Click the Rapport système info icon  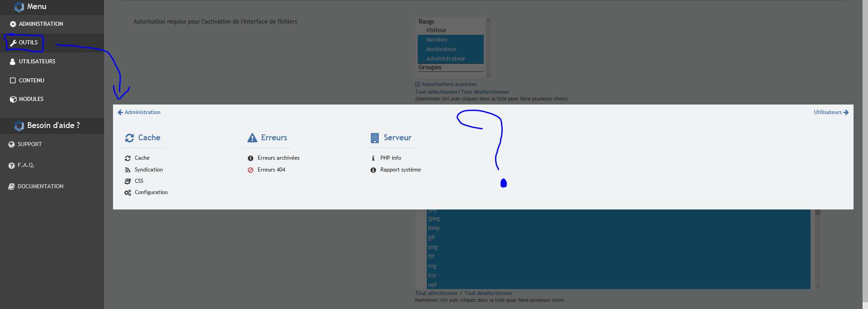pos(373,170)
